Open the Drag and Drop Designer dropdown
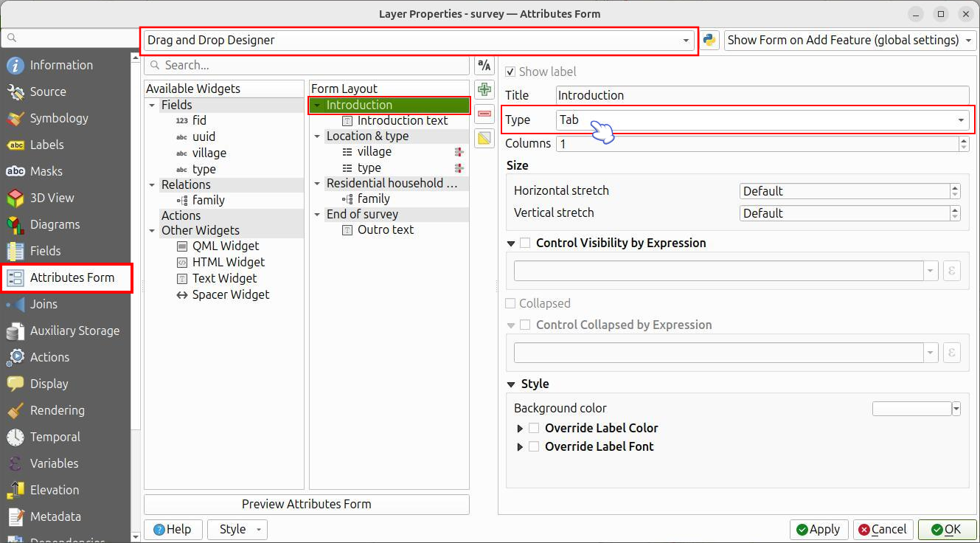Viewport: 980px width, 543px height. [417, 41]
